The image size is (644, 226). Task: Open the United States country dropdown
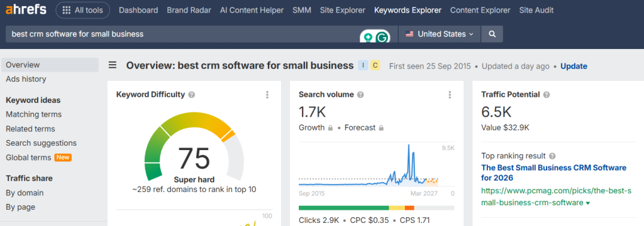[440, 34]
